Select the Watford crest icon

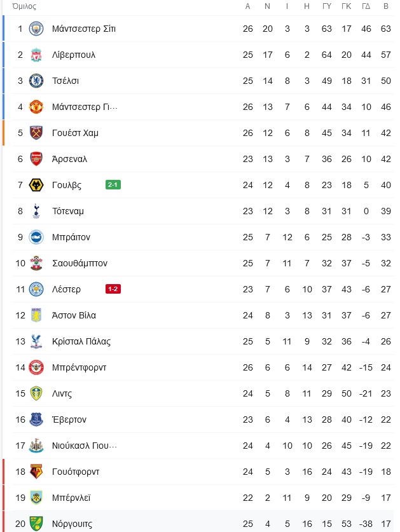(36, 472)
